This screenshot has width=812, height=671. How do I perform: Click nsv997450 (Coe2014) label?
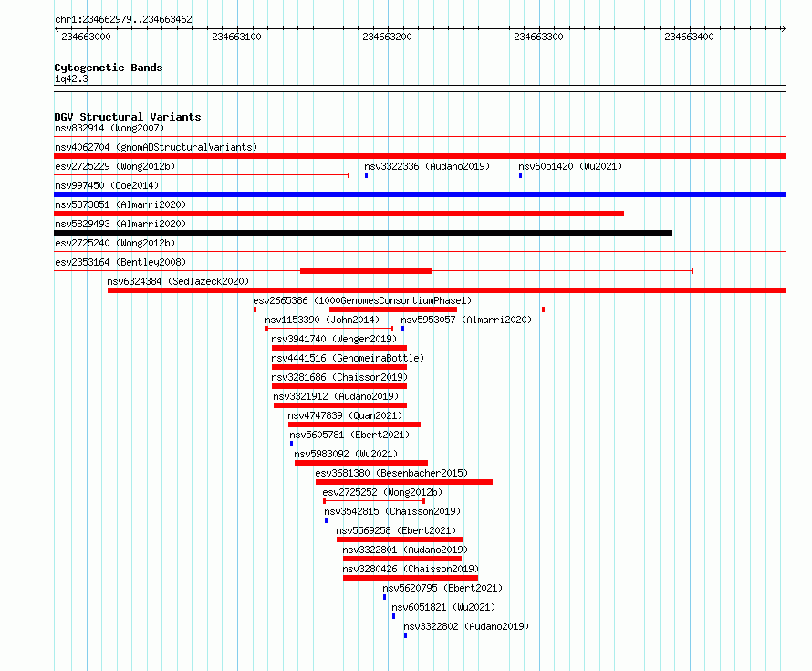[x=107, y=185]
